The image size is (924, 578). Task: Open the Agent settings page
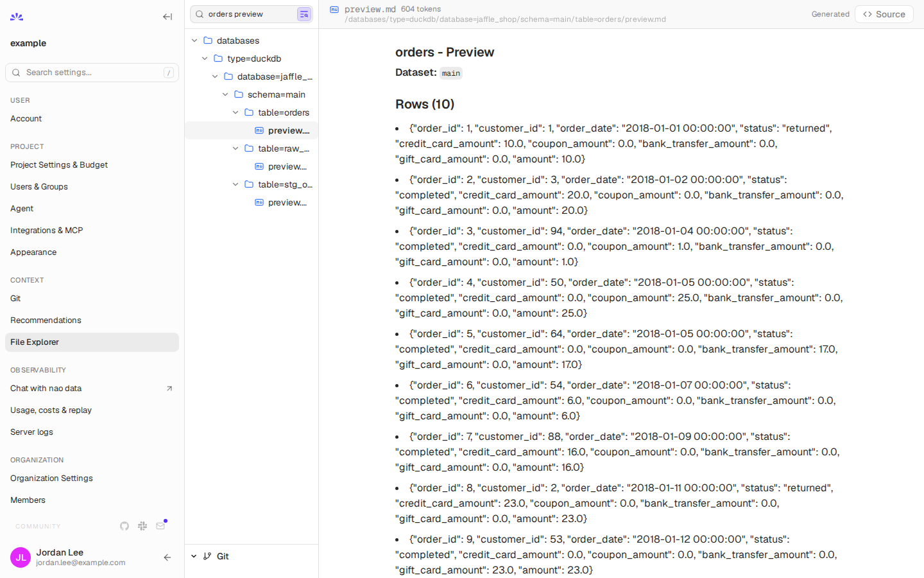tap(92, 209)
